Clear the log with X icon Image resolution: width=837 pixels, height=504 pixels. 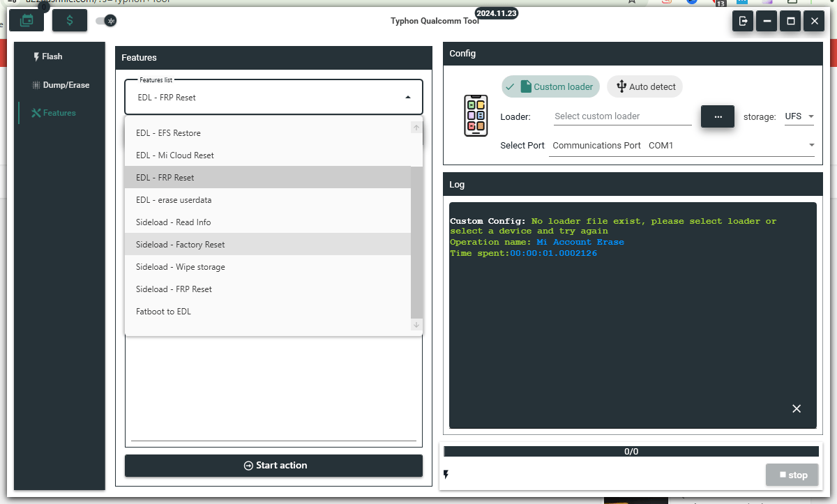pos(797,408)
